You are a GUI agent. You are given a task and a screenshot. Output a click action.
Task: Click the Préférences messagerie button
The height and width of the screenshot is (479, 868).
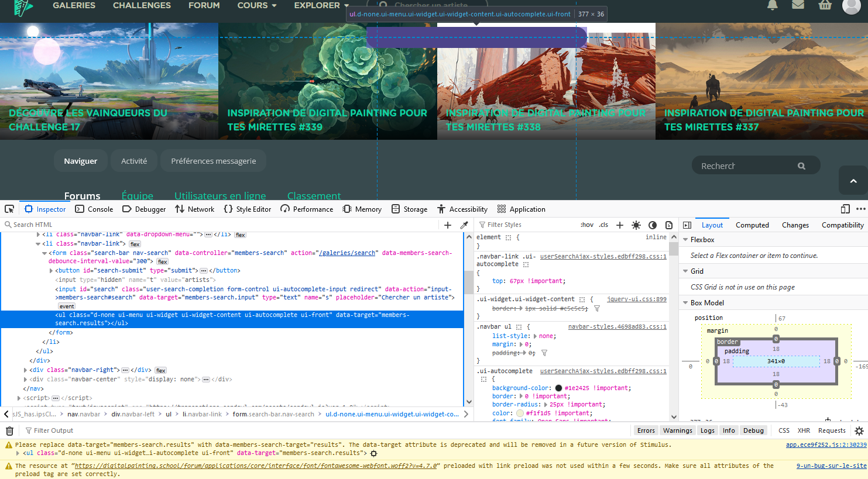[x=213, y=160]
